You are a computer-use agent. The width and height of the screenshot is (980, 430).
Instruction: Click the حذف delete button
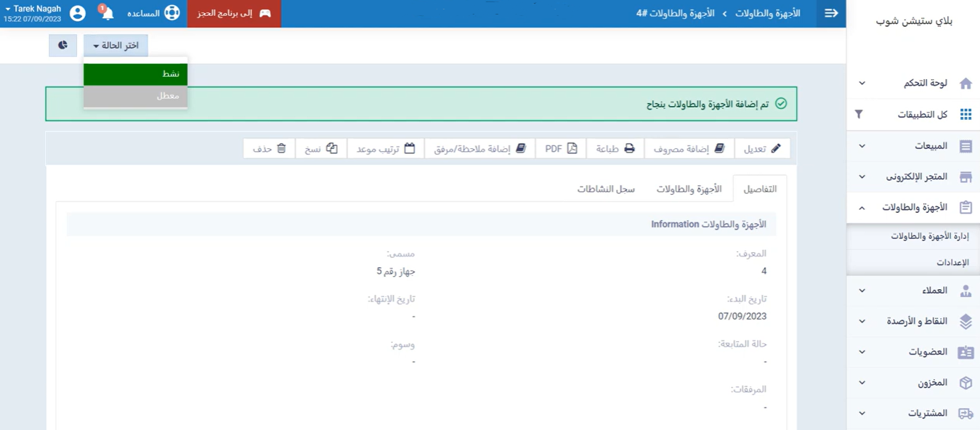[x=269, y=148]
